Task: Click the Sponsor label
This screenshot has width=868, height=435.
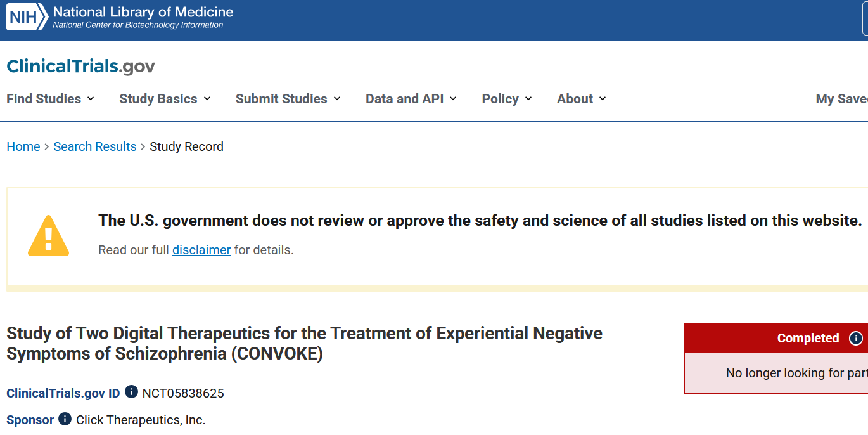Action: pos(30,420)
